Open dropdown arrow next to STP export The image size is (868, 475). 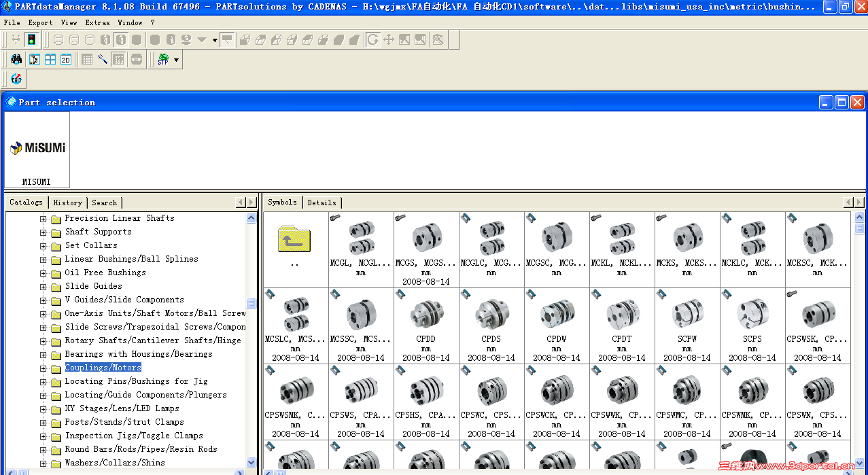177,60
